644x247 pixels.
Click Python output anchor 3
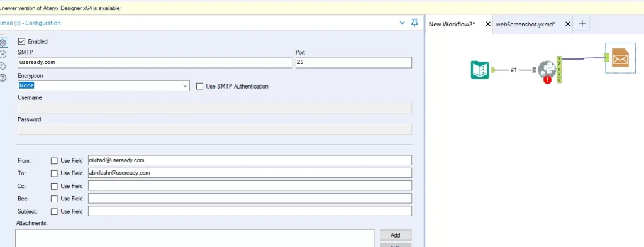pos(559,69)
